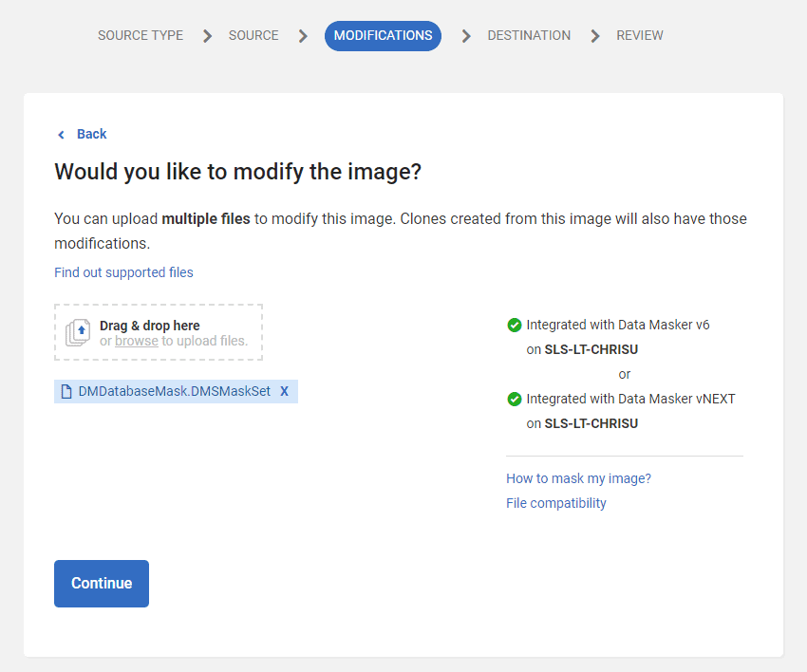Click the left chevron icon beside Back

[62, 135]
